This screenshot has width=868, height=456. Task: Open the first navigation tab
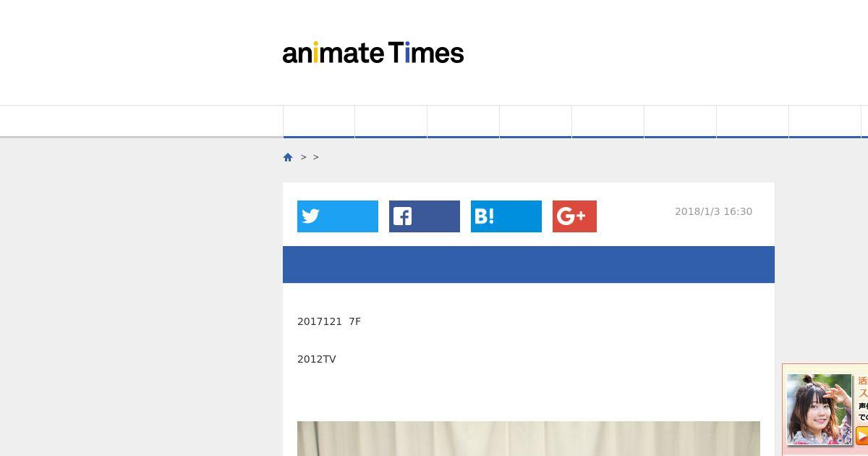319,122
